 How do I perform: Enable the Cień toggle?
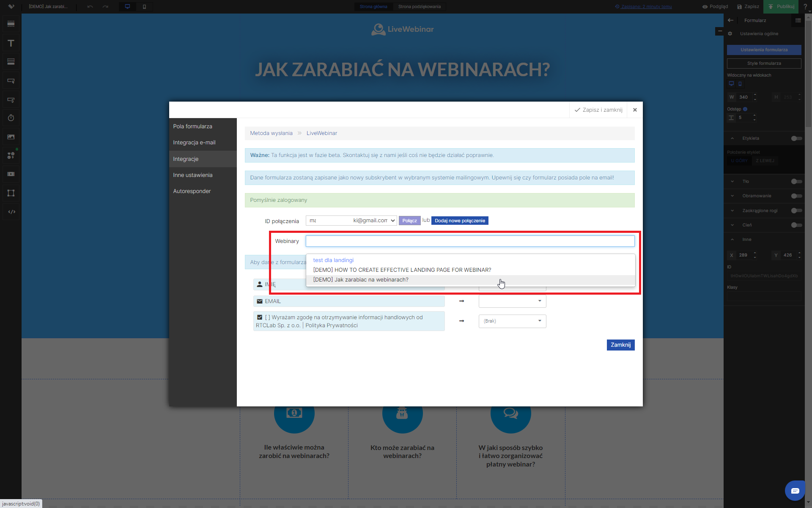coord(796,225)
